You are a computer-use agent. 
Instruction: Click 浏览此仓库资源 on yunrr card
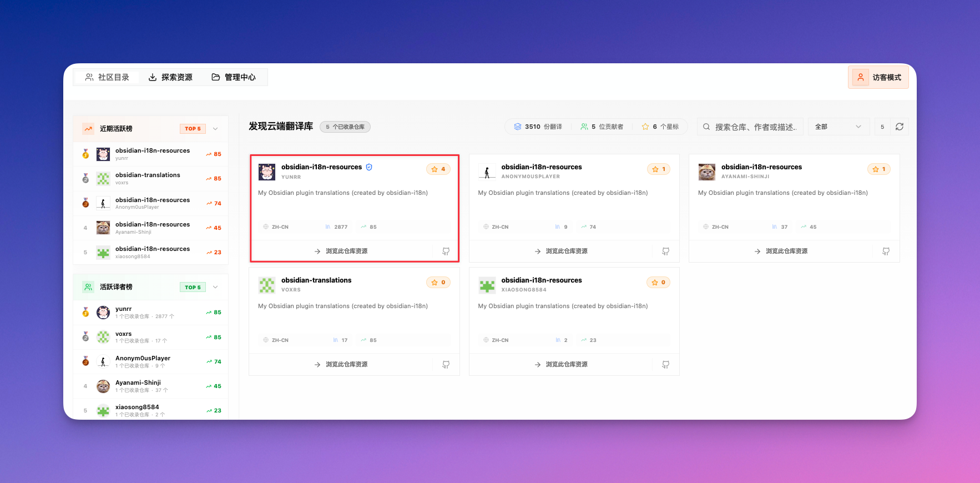coord(341,251)
